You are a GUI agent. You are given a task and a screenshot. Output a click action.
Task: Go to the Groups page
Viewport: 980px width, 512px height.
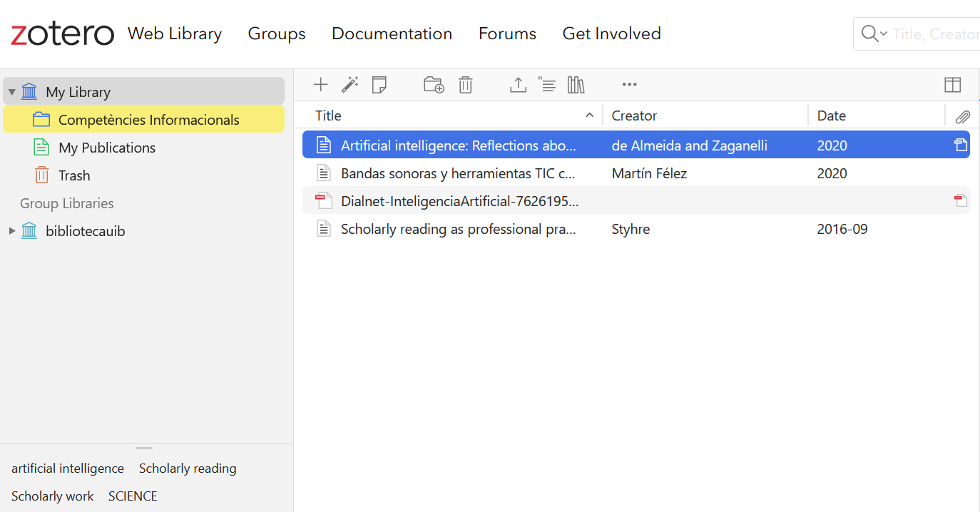tap(277, 34)
